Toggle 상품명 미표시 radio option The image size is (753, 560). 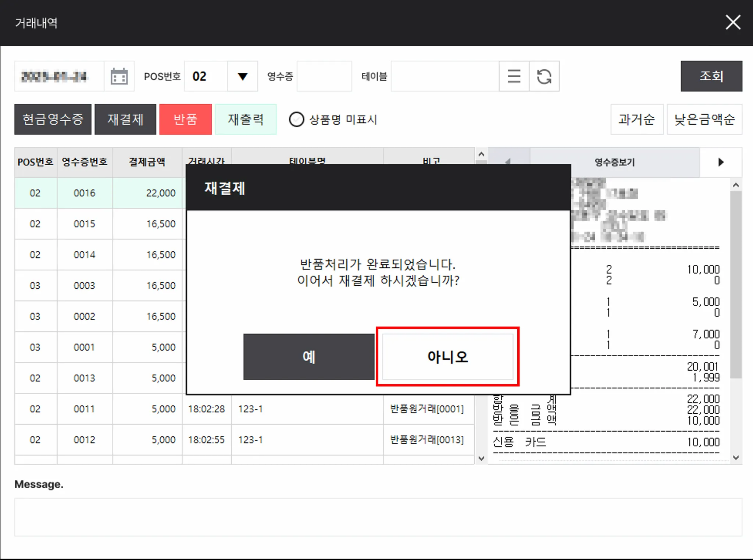(x=296, y=120)
